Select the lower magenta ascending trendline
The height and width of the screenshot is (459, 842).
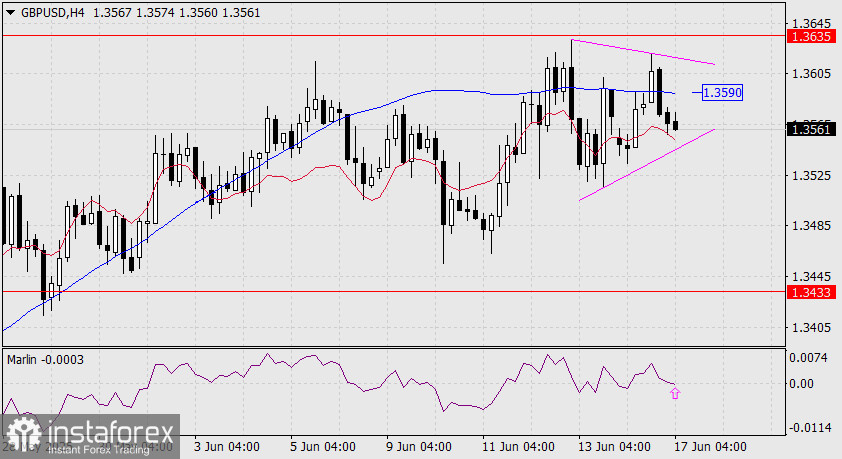[x=647, y=165]
